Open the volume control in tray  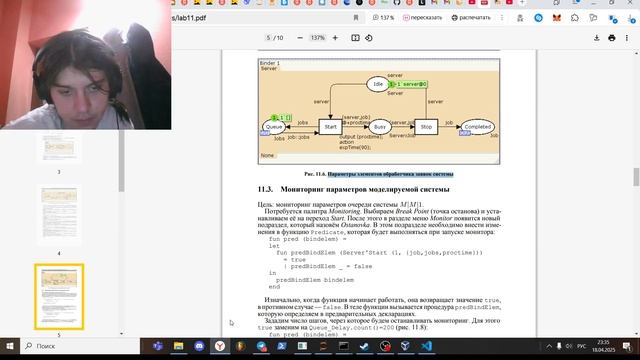(569, 346)
